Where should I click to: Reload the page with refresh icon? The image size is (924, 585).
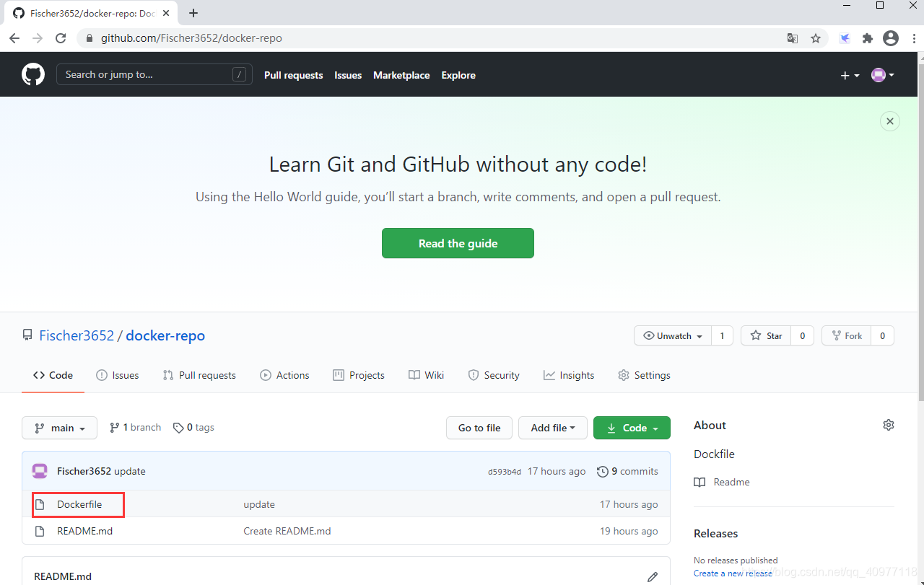[61, 38]
